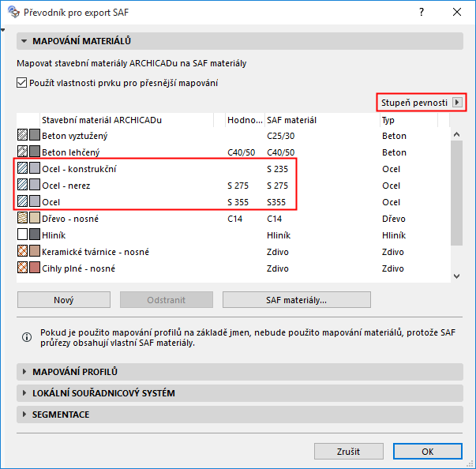This screenshot has width=476, height=469.
Task: Click the red color swatch of Cihly plné - nosné
Action: pos(35,268)
